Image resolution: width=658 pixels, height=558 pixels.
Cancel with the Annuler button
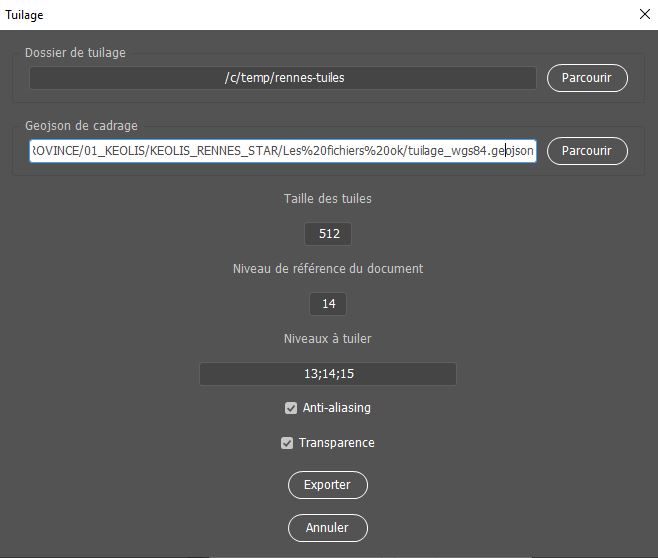click(x=328, y=527)
